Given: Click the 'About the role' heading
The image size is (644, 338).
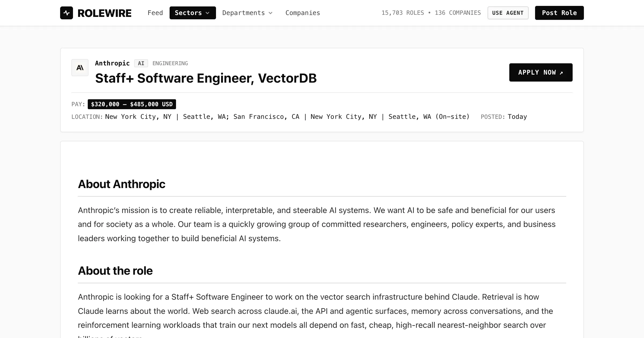Looking at the screenshot, I should 115,271.
